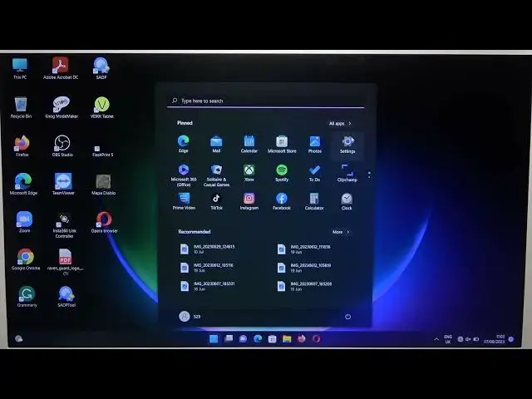Launch the Mail app
This screenshot has height=399, width=532.
(216, 144)
